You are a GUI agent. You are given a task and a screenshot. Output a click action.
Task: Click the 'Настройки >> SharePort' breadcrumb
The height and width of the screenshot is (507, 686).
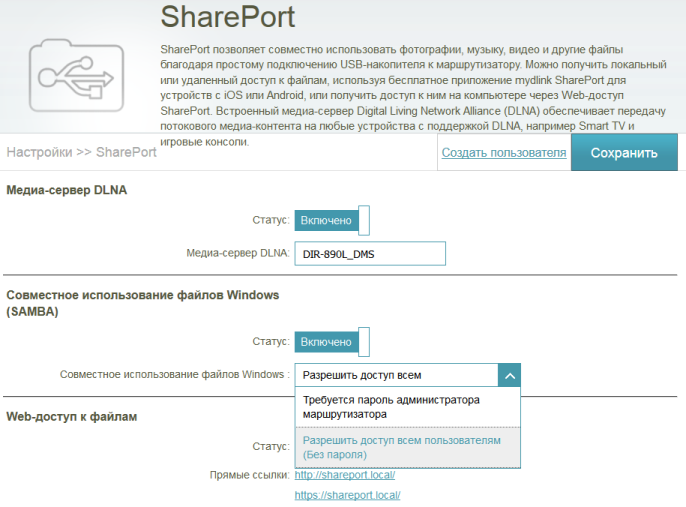tap(81, 152)
